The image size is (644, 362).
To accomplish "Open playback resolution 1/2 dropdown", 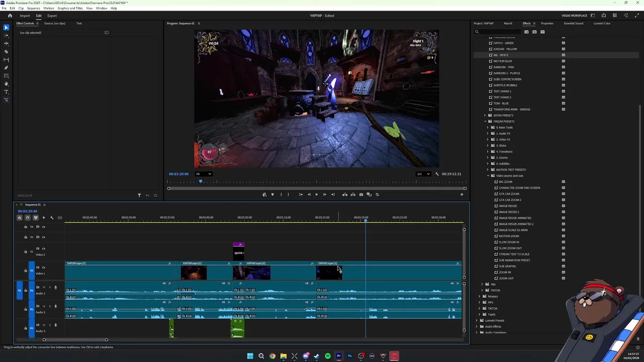I will (423, 174).
